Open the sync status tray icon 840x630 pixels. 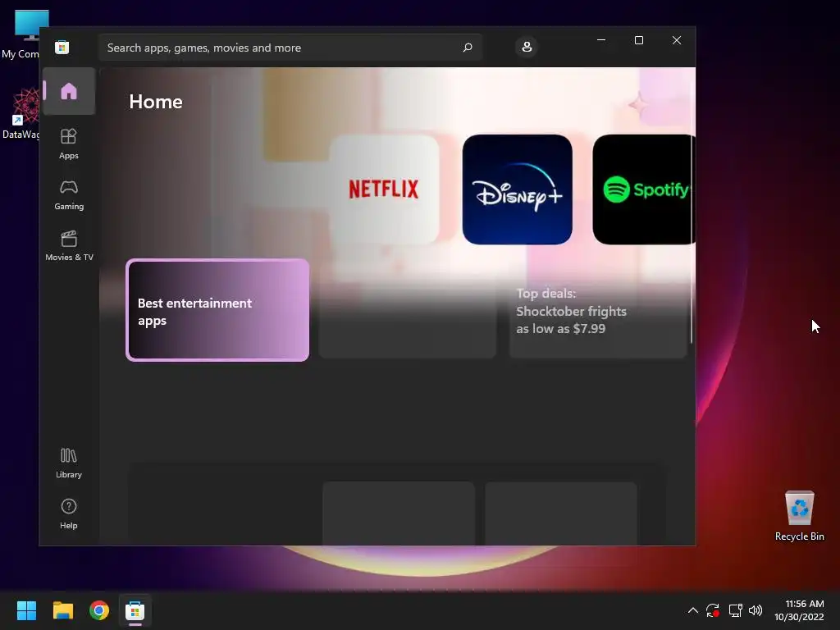click(x=713, y=610)
